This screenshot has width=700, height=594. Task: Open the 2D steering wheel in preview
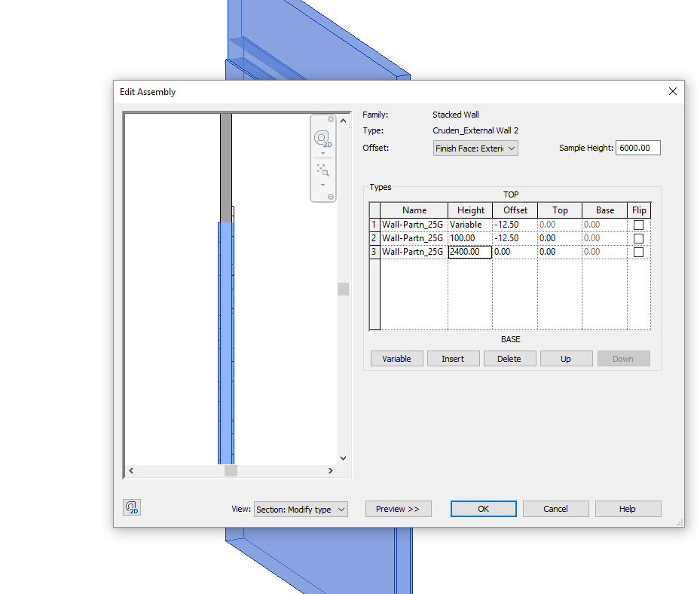pos(321,139)
